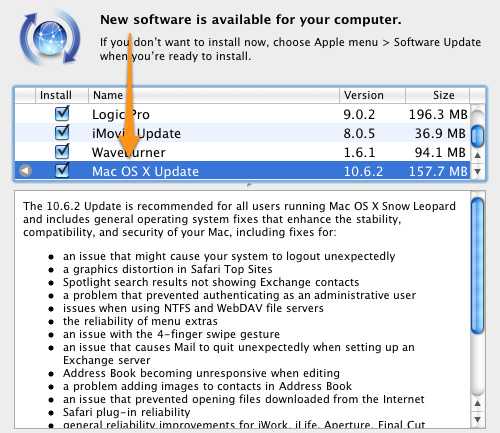Click the "Safari plug-in reliability" bullet text
Image resolution: width=500 pixels, height=433 pixels.
[127, 412]
